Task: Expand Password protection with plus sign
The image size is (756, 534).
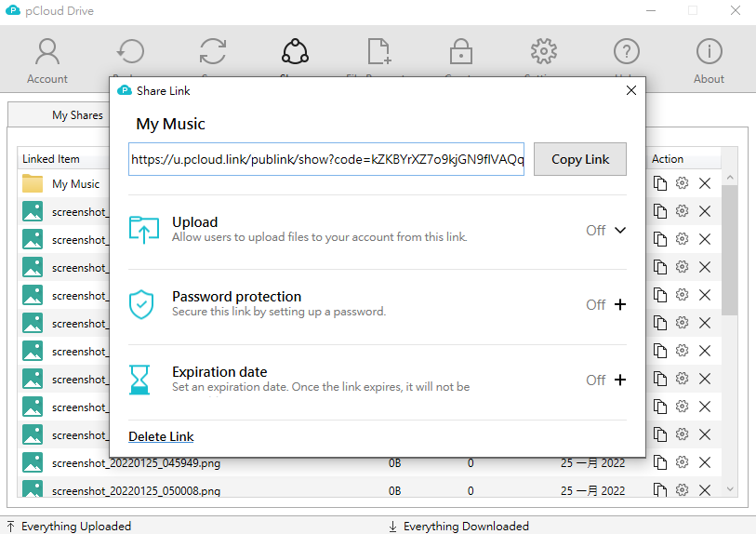Action: [620, 304]
